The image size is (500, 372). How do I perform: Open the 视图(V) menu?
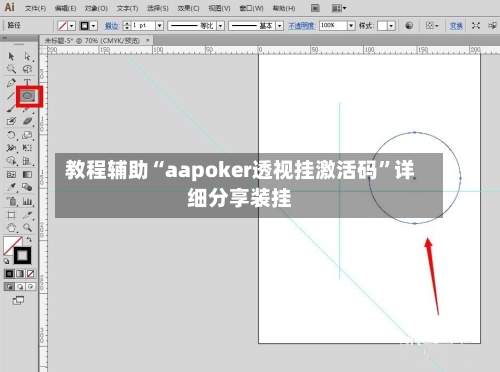tap(219, 8)
